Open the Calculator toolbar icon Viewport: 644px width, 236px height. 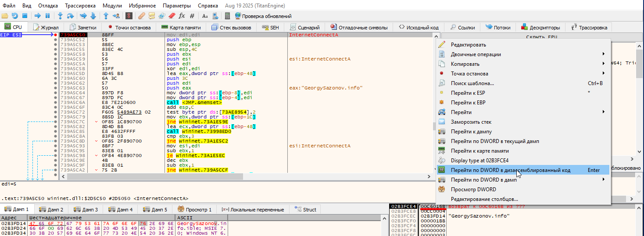pos(227,16)
